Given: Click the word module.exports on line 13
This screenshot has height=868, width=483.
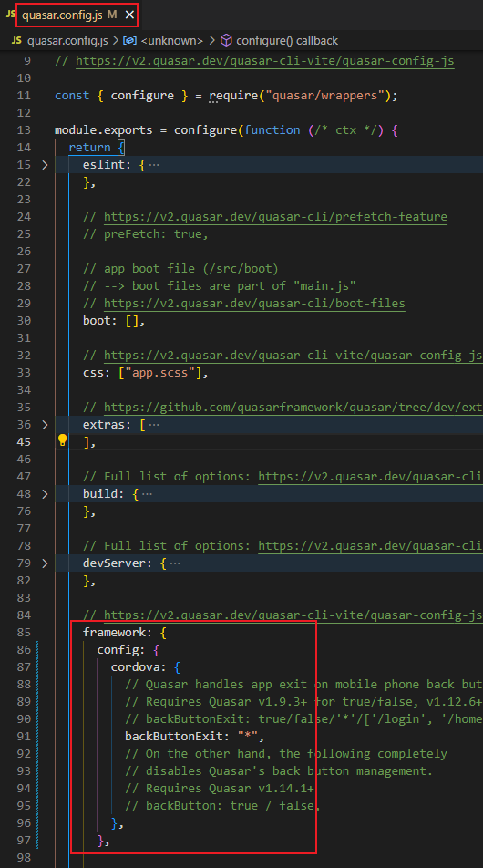Looking at the screenshot, I should coord(104,130).
